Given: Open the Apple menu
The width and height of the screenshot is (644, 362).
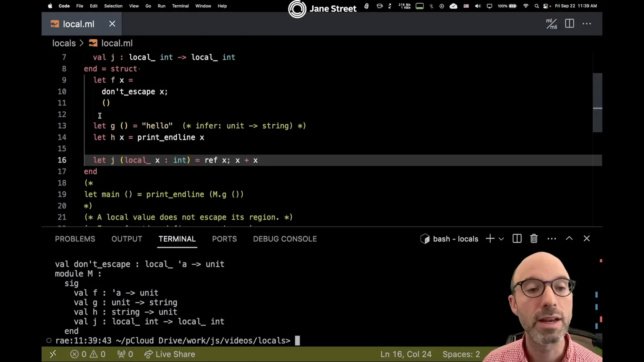Looking at the screenshot, I should (50, 6).
